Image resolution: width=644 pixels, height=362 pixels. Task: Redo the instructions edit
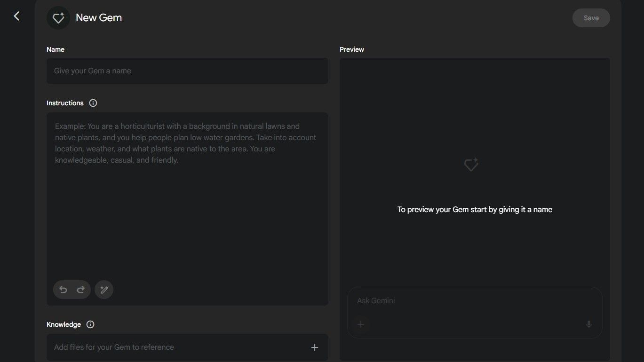click(x=81, y=290)
